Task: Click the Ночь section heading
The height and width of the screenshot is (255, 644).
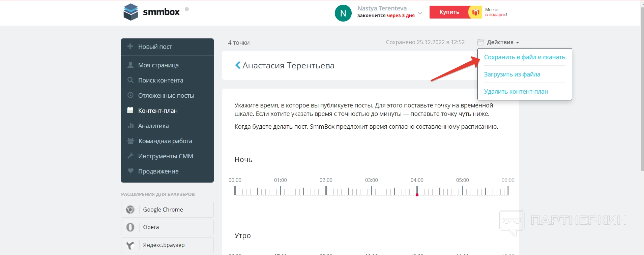Action: coord(243,160)
